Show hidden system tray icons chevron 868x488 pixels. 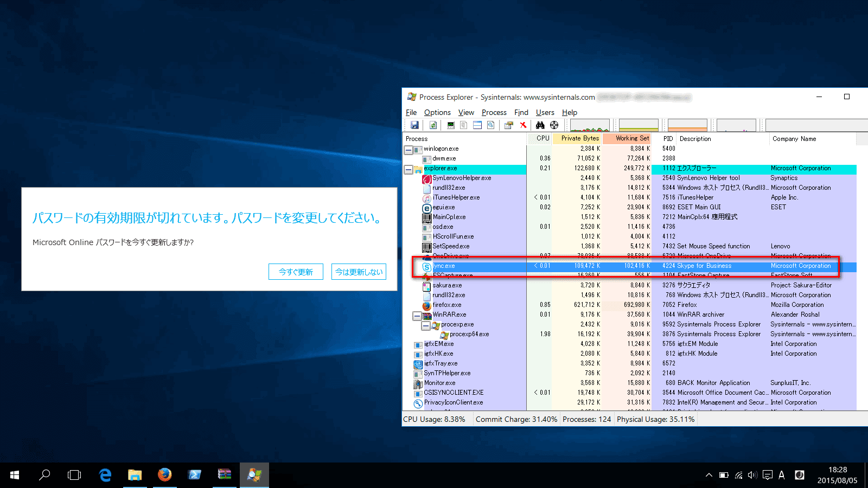coord(709,475)
